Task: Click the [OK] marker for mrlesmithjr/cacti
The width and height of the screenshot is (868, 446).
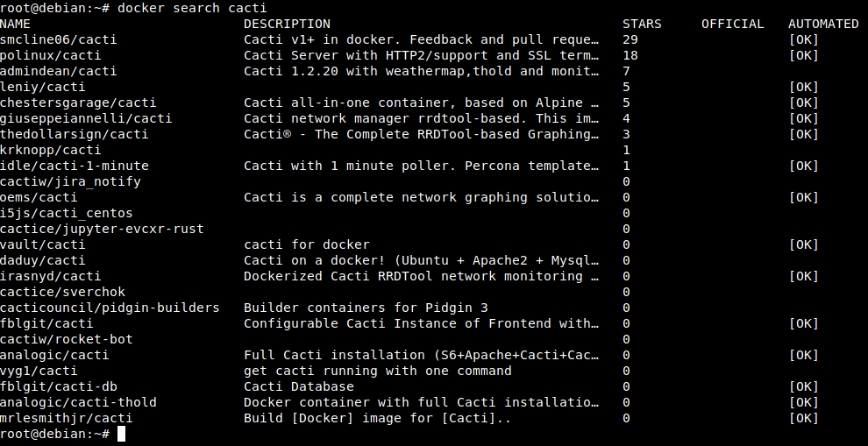Action: (x=803, y=418)
